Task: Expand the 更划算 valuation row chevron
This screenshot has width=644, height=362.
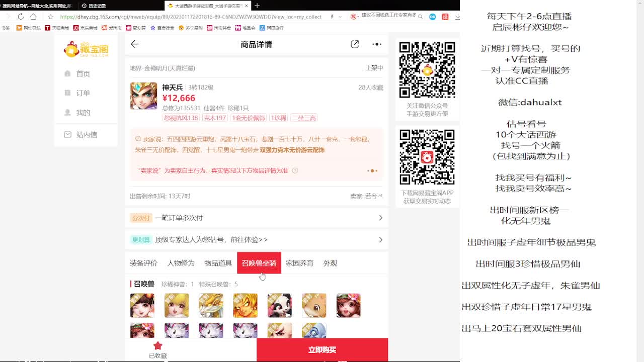Action: pos(380,240)
